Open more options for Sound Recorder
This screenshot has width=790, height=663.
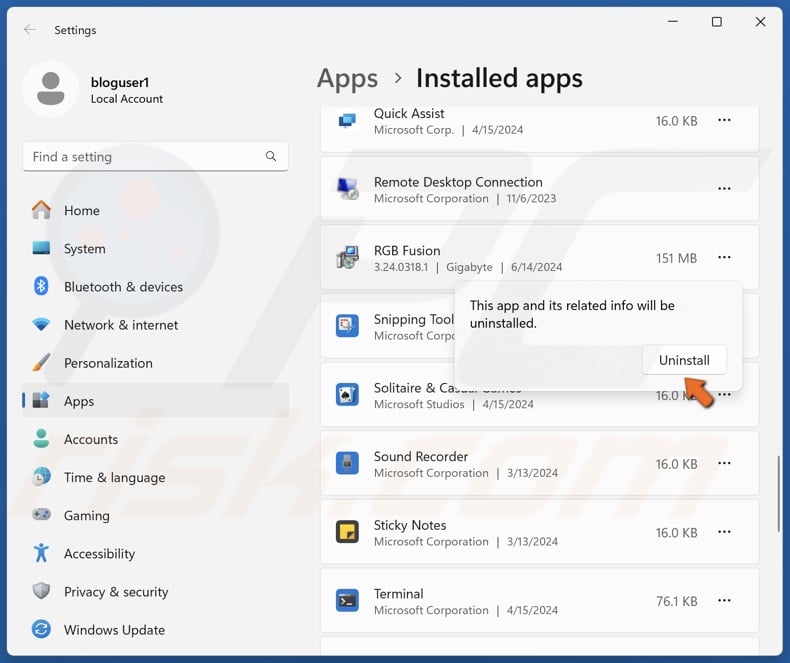(x=724, y=463)
